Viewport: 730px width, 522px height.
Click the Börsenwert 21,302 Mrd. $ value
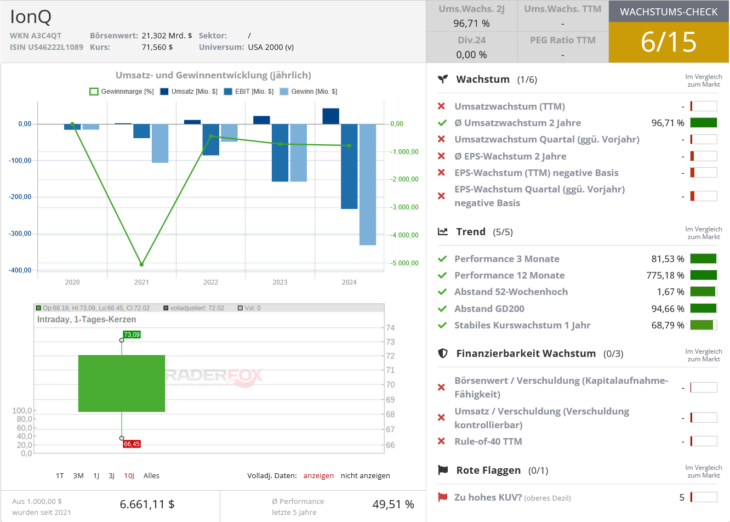tap(167, 35)
